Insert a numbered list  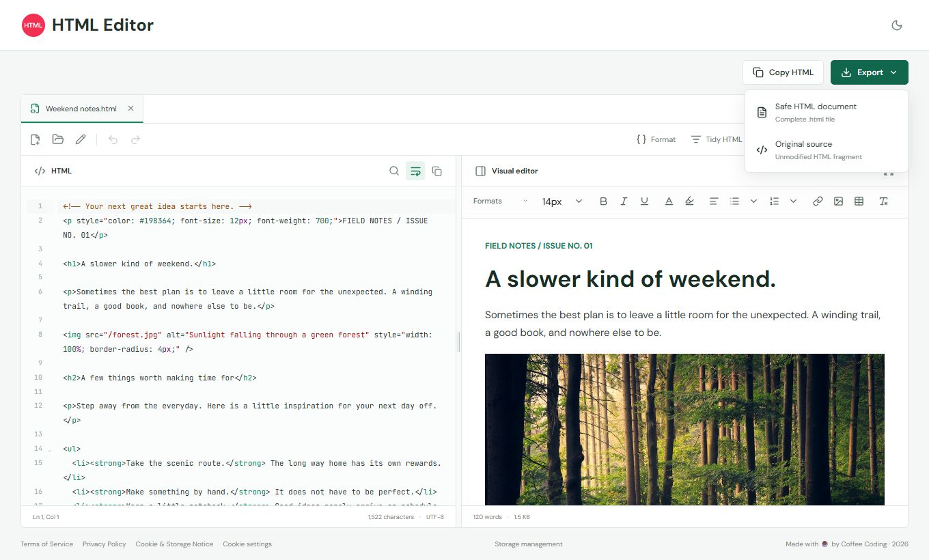click(x=774, y=201)
